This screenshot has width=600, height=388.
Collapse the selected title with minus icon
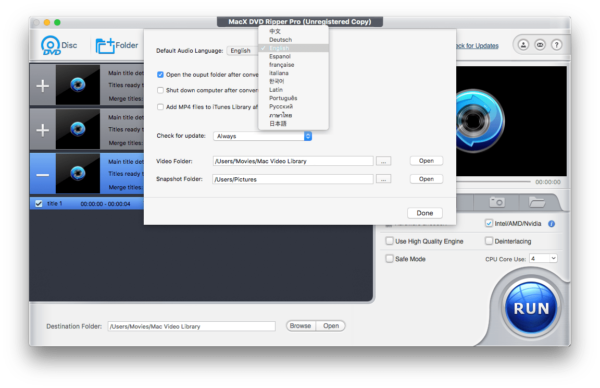42,175
